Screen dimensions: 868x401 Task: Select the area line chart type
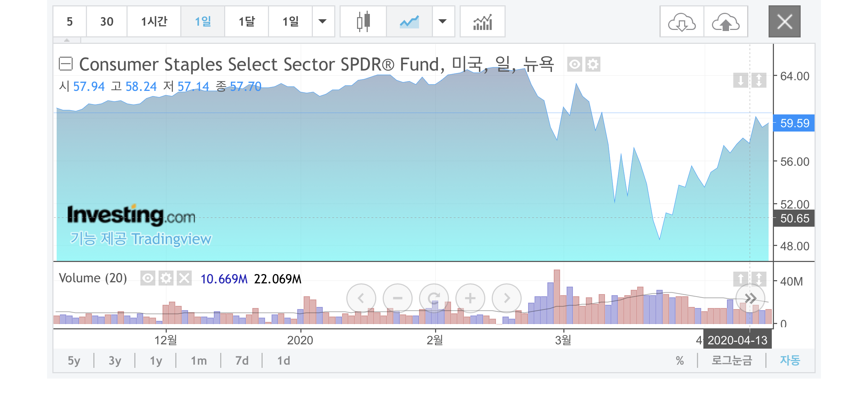pyautogui.click(x=409, y=21)
